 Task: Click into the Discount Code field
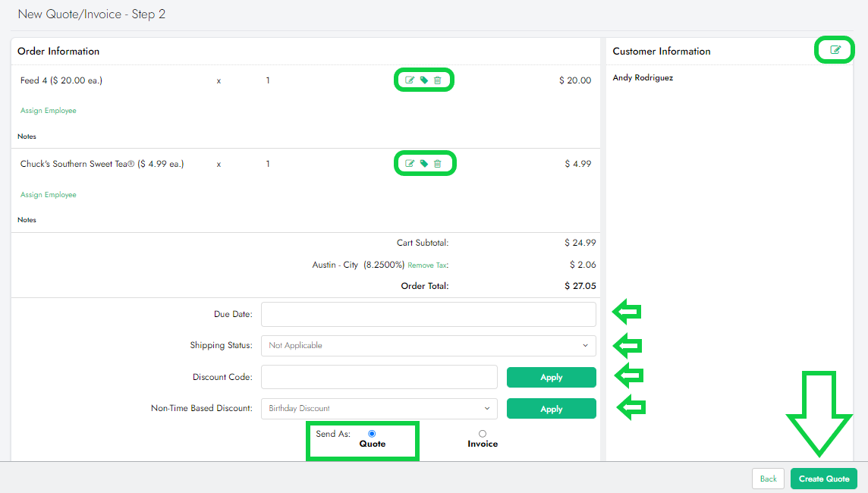(x=379, y=377)
